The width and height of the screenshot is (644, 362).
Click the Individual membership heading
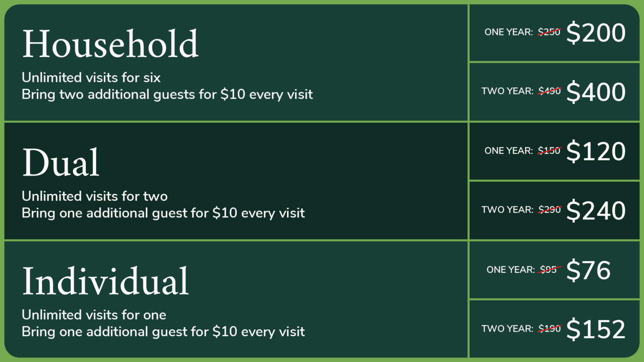coord(105,281)
